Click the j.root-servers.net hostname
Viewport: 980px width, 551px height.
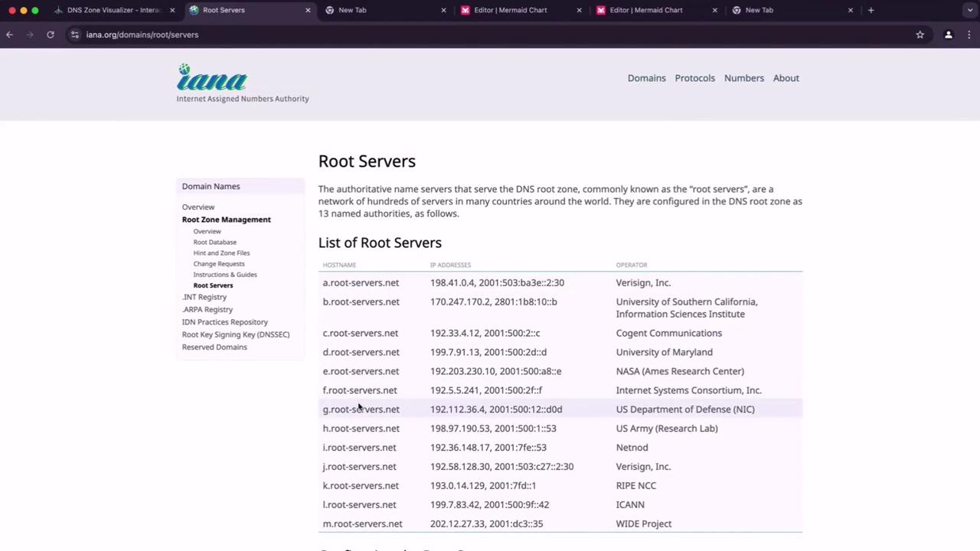[x=360, y=467]
